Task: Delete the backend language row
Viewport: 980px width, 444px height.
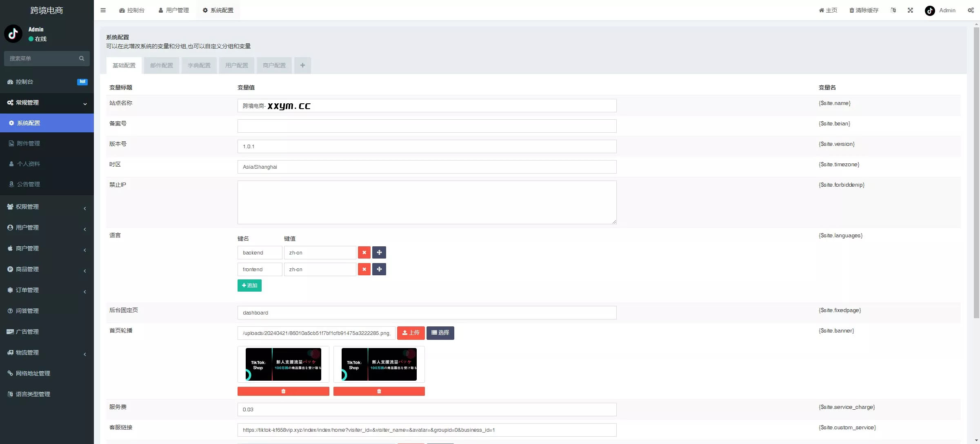Action: coord(364,252)
